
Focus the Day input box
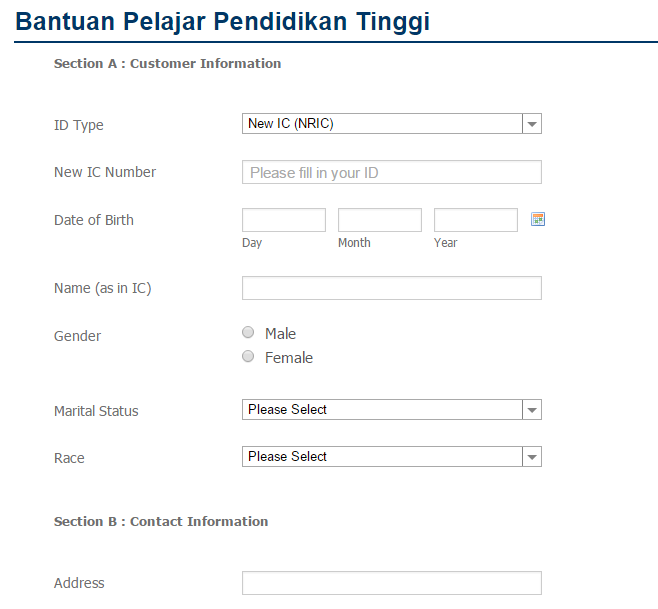pyautogui.click(x=284, y=220)
